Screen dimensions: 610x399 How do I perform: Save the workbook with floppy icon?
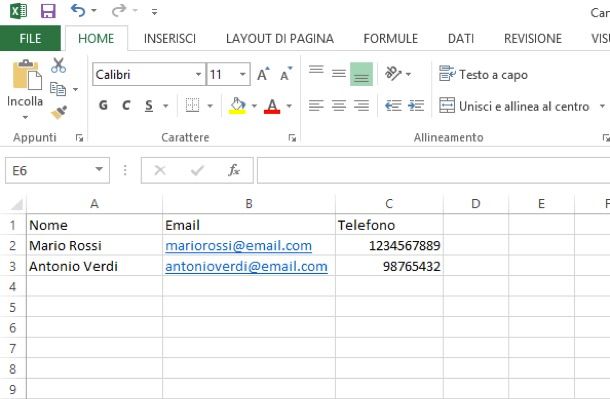coord(48,11)
